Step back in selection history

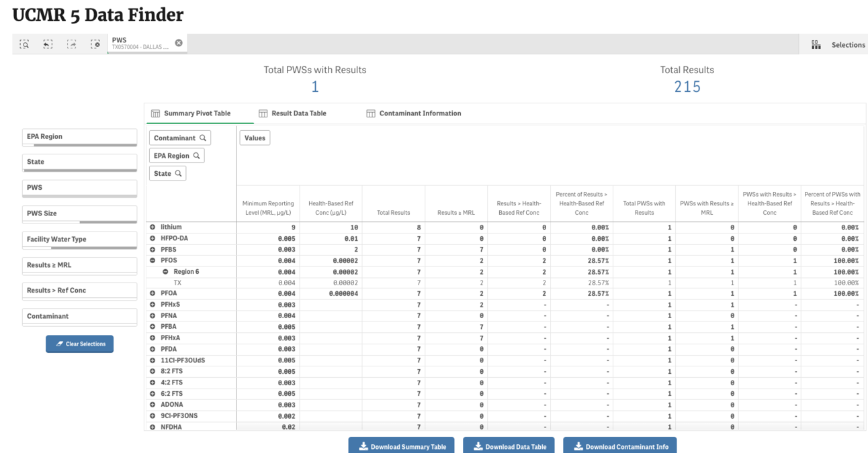[x=48, y=44]
